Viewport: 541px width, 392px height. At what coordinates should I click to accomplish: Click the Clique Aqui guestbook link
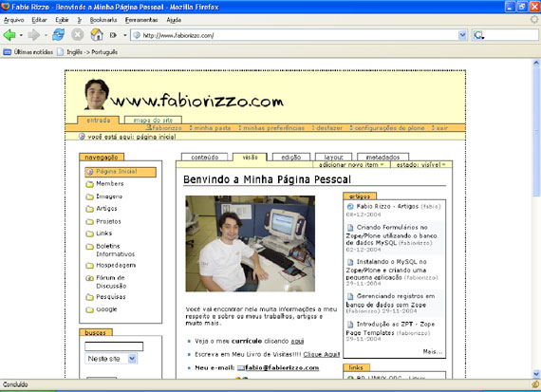click(321, 354)
